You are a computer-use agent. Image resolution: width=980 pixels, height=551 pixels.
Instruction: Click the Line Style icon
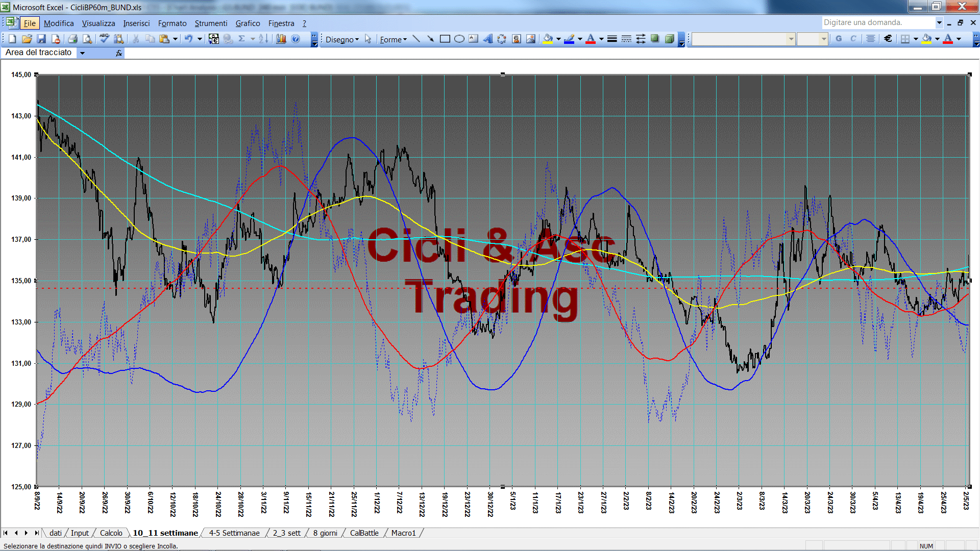[x=612, y=39]
